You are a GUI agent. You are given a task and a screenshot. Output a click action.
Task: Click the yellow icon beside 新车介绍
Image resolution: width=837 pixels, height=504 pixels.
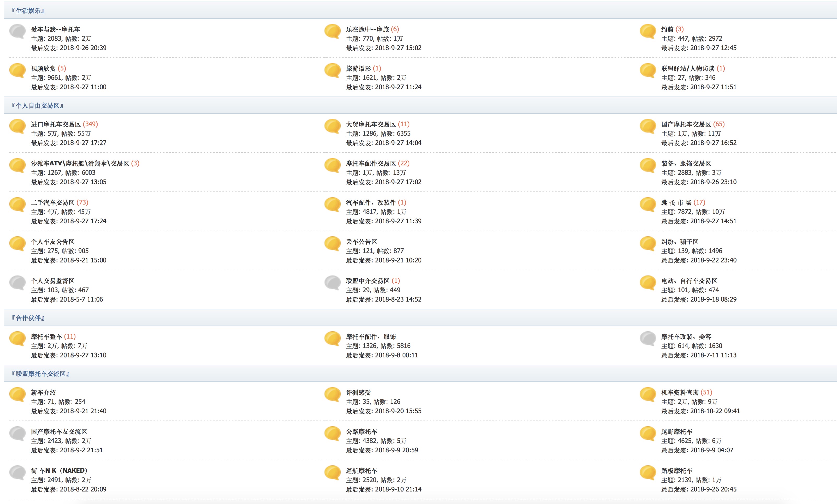[18, 394]
